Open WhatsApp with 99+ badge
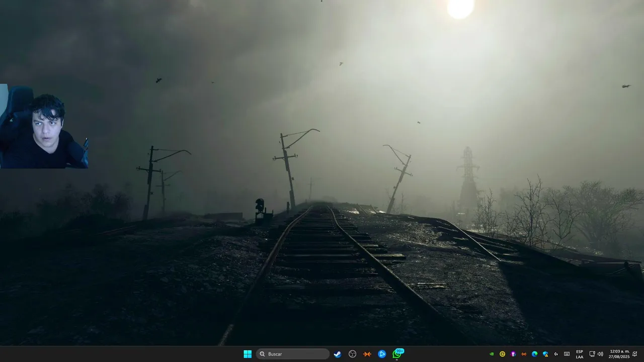The image size is (644, 362). (397, 354)
